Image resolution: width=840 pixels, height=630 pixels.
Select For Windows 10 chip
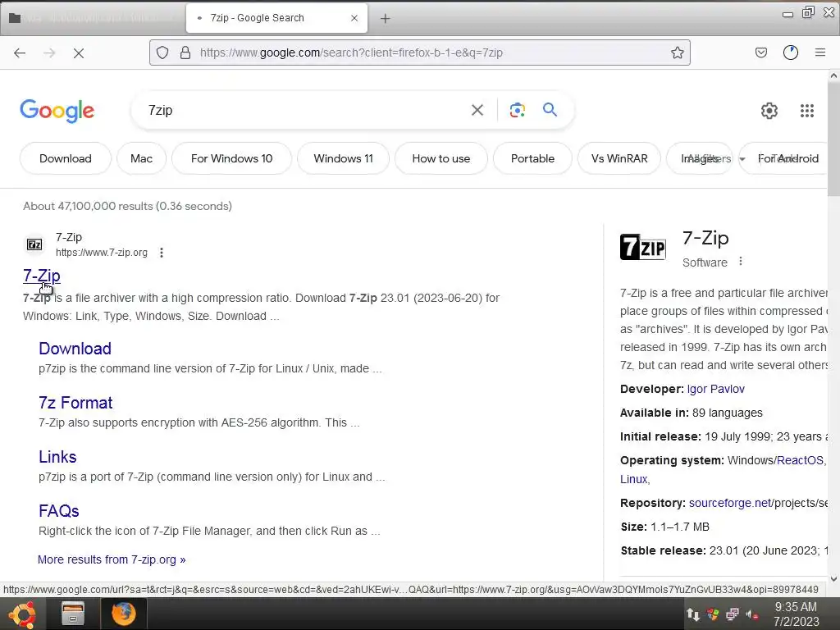[231, 158]
